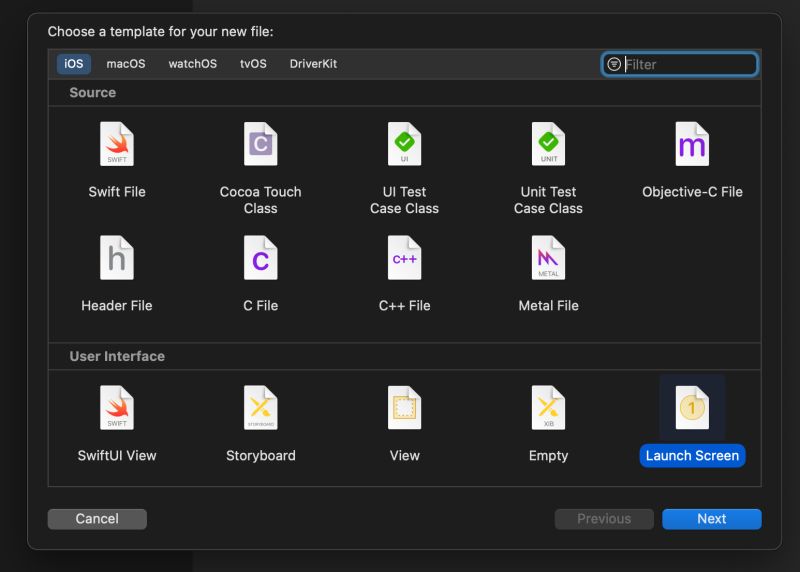This screenshot has width=800, height=572.
Task: Click the 'User Interface' section header
Action: [x=117, y=356]
